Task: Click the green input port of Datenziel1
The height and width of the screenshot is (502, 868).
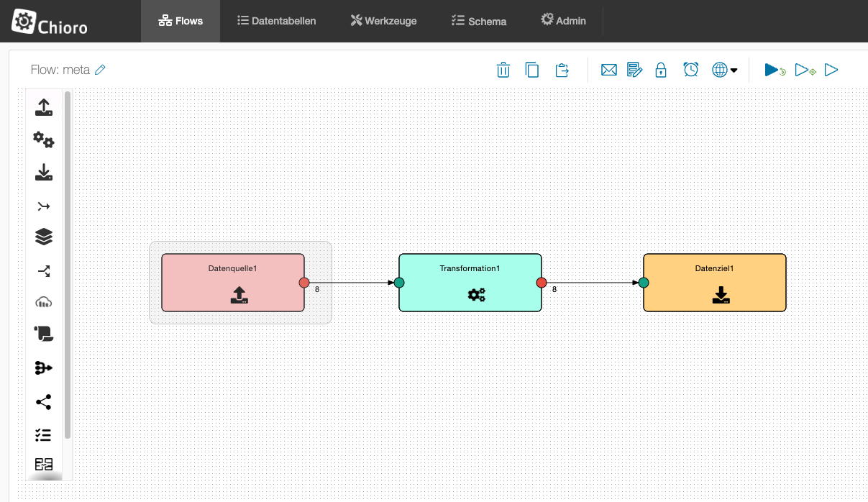Action: click(x=644, y=283)
